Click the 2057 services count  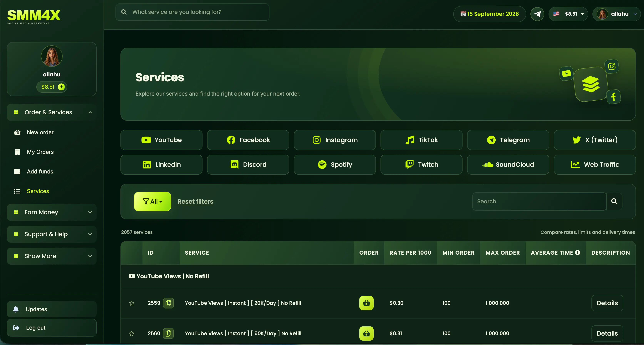point(137,232)
